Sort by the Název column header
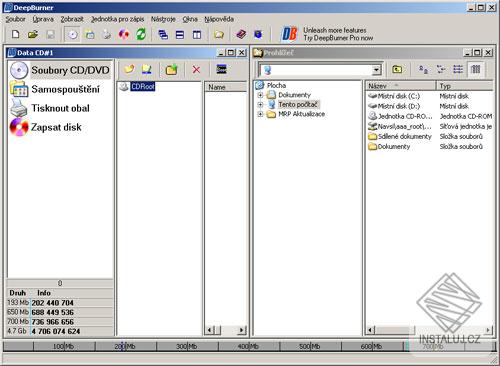 [x=401, y=86]
